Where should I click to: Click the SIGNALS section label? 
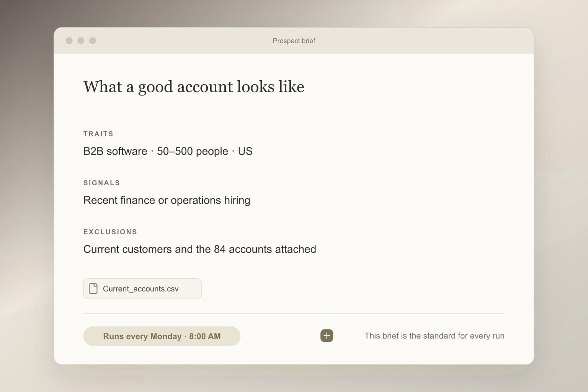tap(102, 183)
